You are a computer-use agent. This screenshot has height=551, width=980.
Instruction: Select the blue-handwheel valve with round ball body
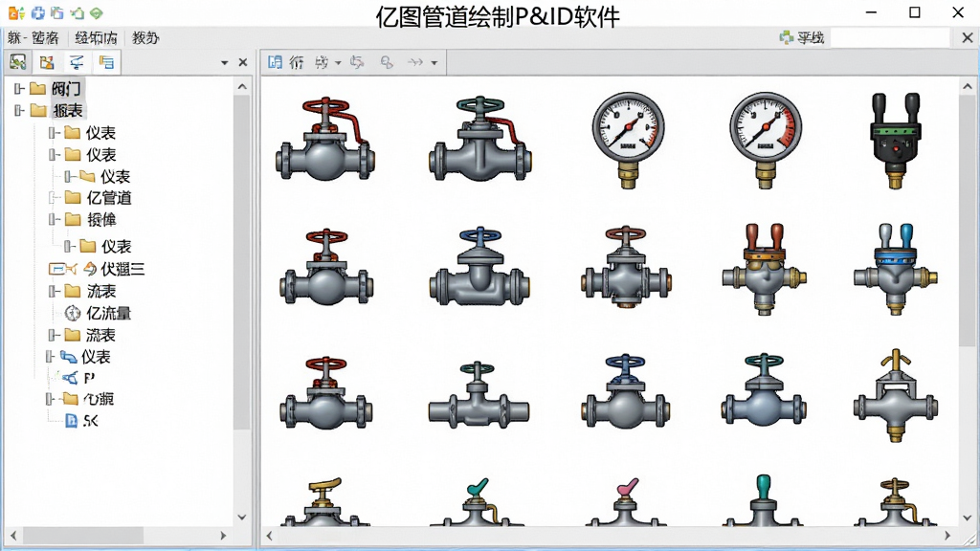pos(626,391)
